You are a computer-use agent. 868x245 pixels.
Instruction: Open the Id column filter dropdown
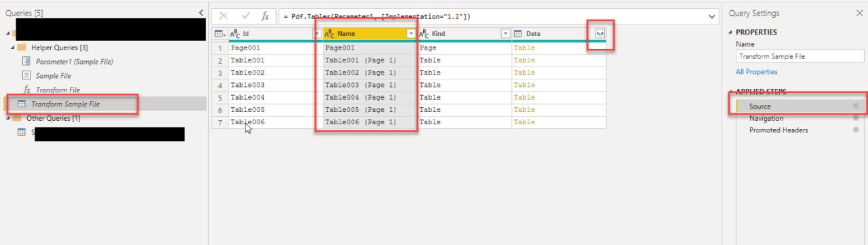pyautogui.click(x=316, y=33)
